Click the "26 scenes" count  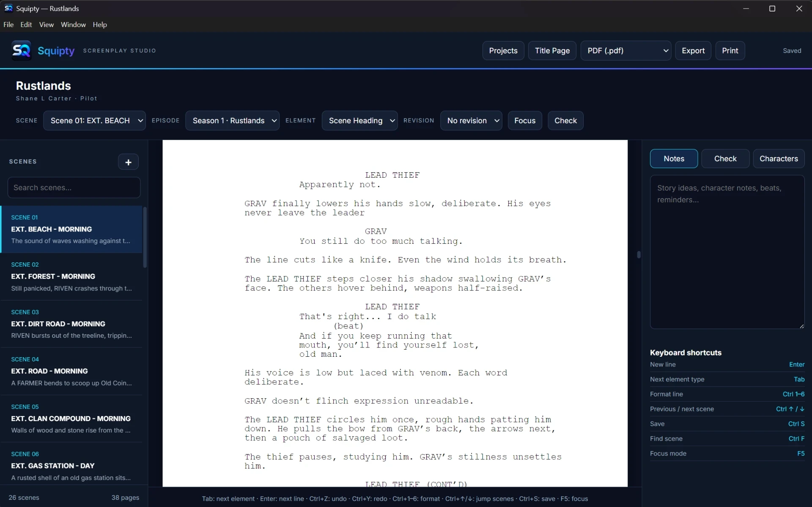click(24, 498)
